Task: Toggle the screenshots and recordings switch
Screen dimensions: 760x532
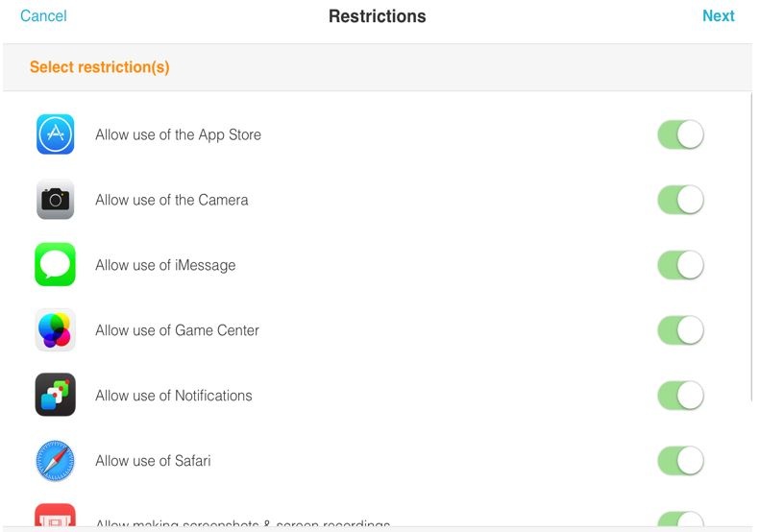Action: (x=680, y=520)
